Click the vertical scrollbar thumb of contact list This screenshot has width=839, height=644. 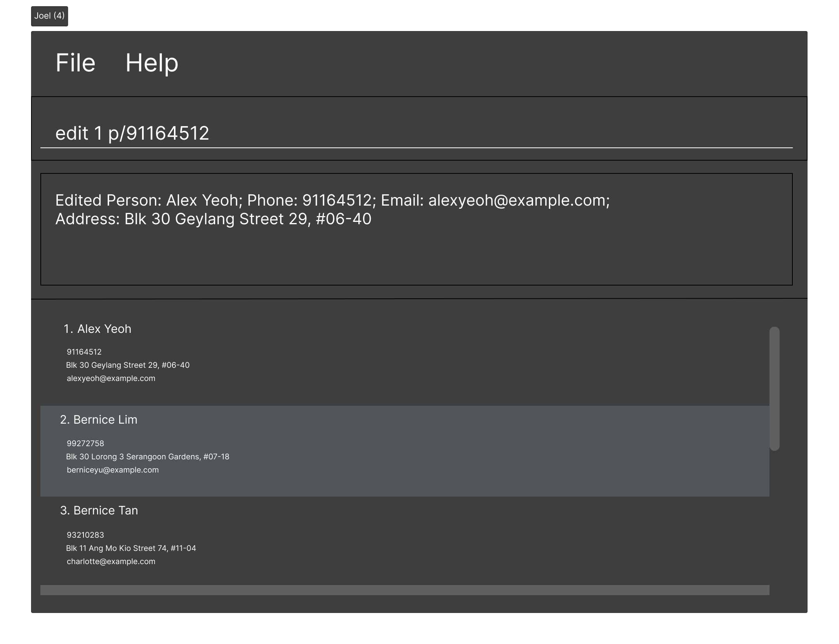pyautogui.click(x=775, y=389)
